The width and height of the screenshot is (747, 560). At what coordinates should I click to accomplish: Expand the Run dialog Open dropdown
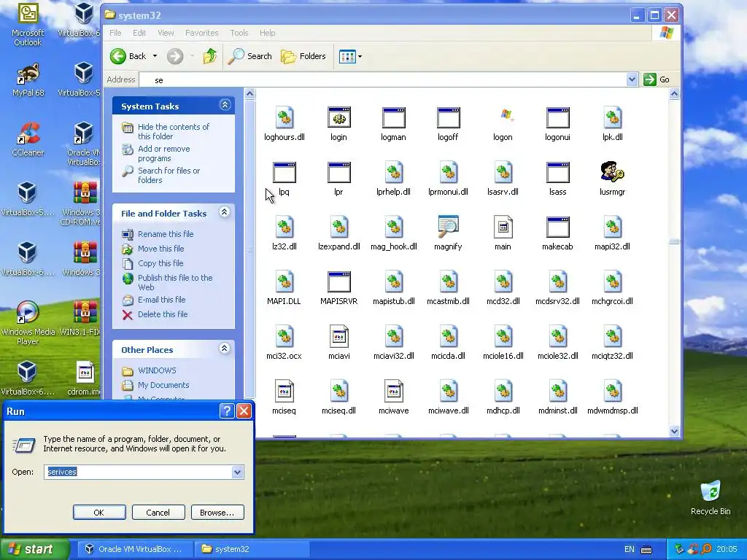coord(237,472)
